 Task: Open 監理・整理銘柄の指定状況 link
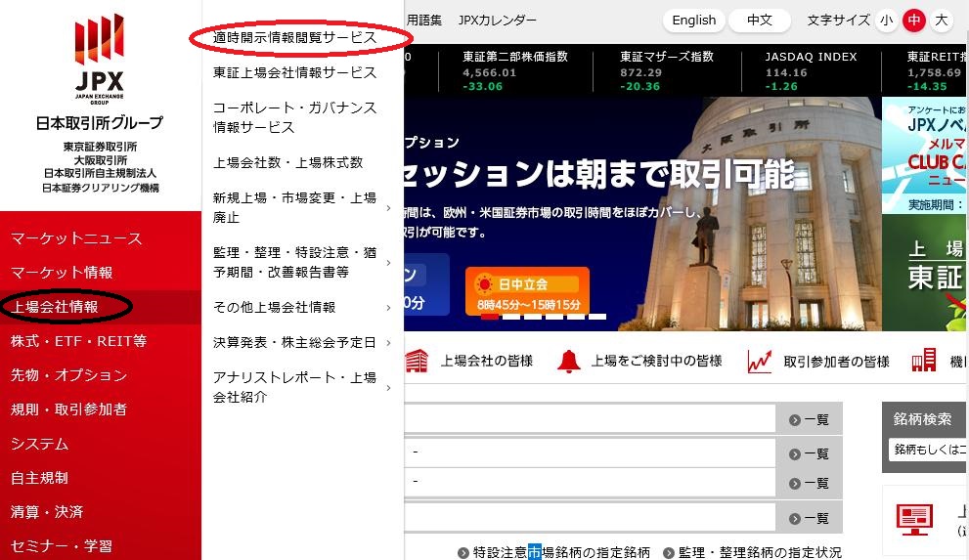click(760, 552)
